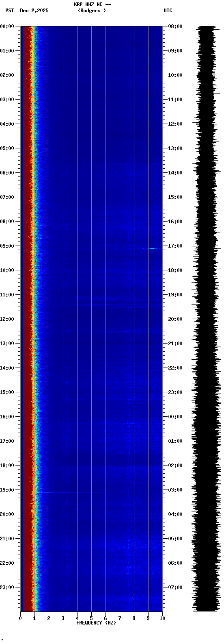Image resolution: width=224 pixels, height=644 pixels.
Task: Click the 03:00 UTC tick label
Action: tap(175, 490)
